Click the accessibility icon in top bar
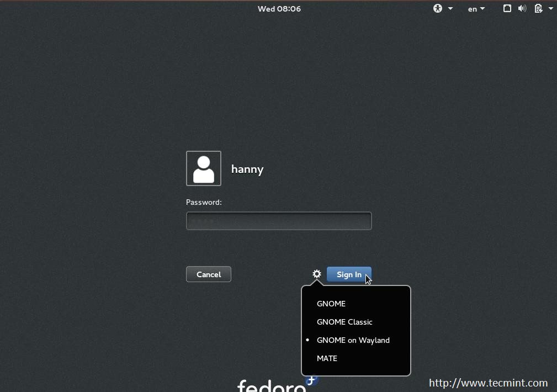The width and height of the screenshot is (557, 392). point(437,8)
